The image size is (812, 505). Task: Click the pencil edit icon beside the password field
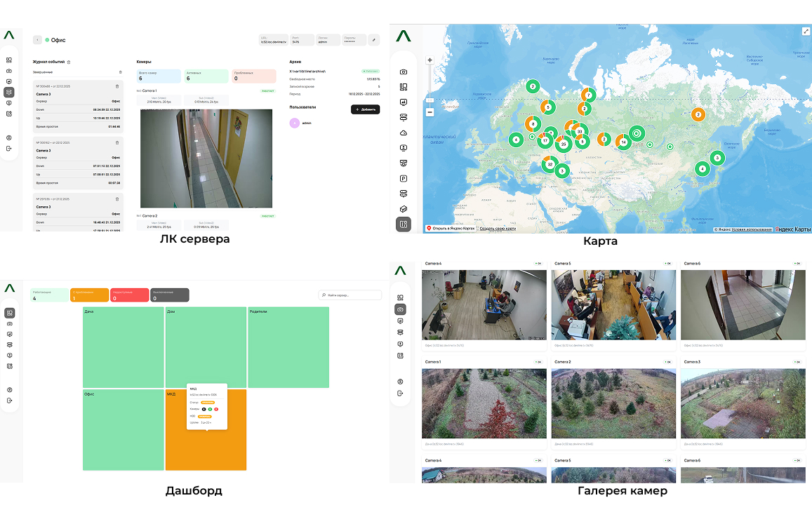click(374, 40)
